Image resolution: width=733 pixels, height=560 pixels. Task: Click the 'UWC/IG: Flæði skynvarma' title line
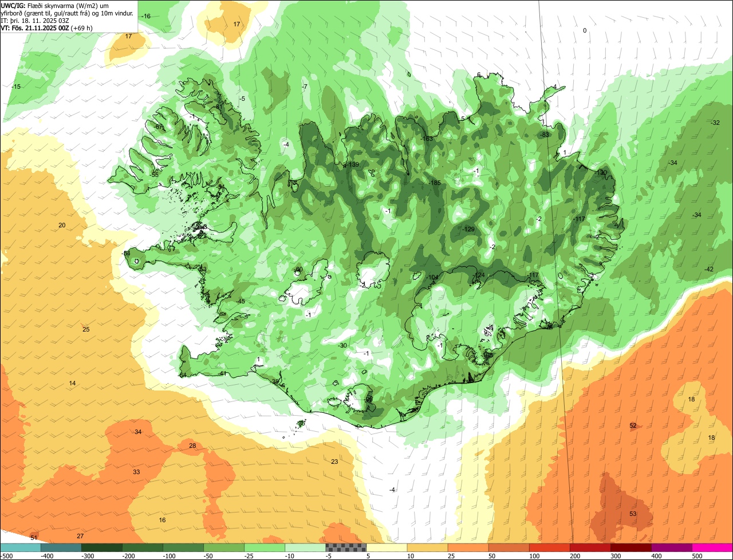tap(55, 5)
